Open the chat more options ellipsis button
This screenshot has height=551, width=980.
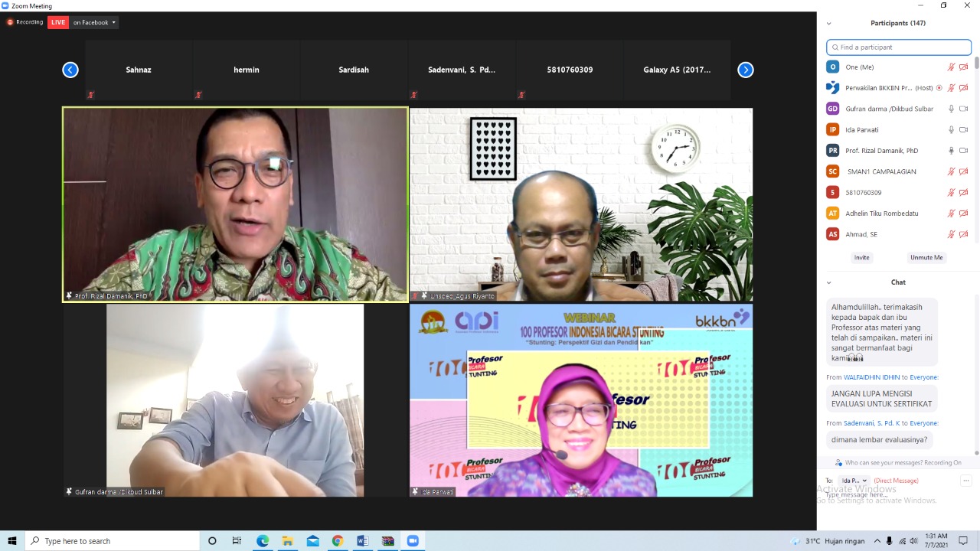tap(965, 481)
